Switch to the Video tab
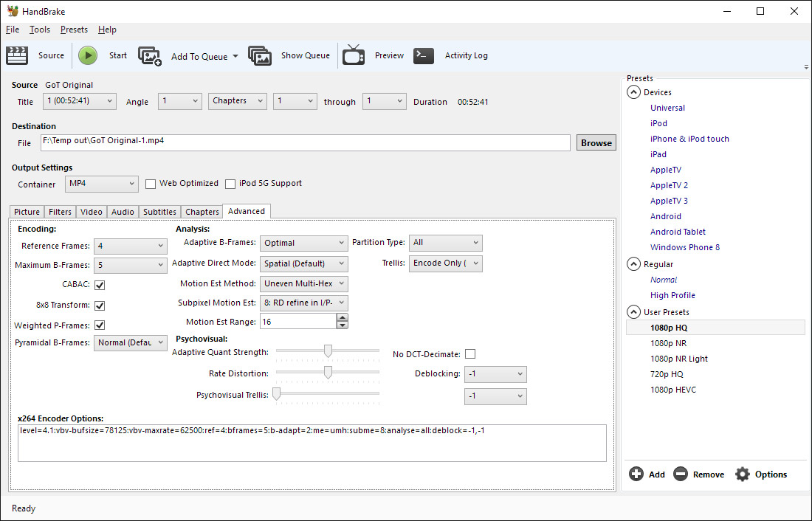The image size is (812, 521). coord(92,212)
